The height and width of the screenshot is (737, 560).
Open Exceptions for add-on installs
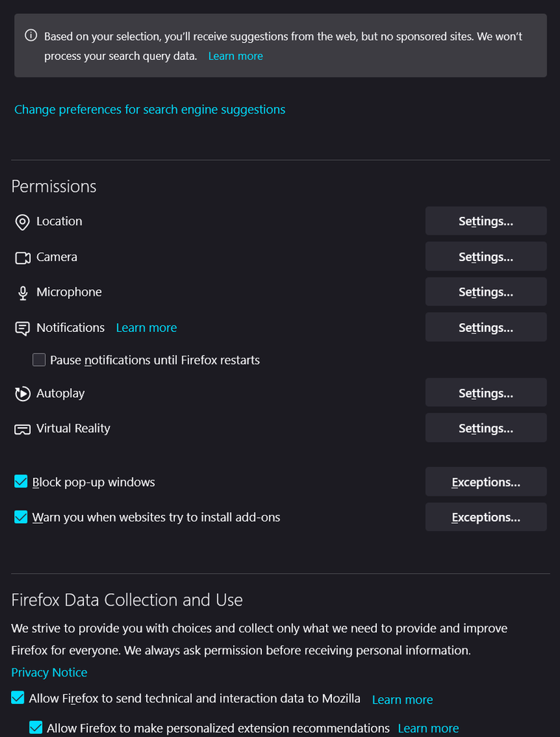coord(485,518)
